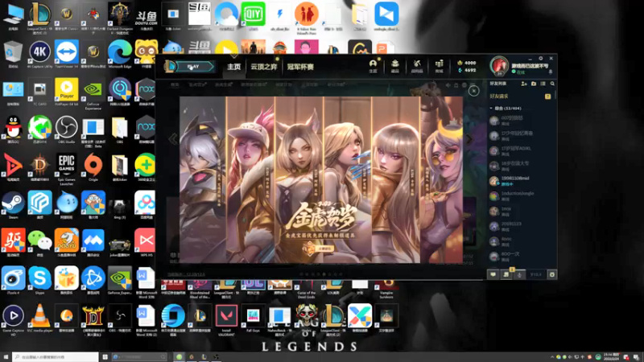Open the Epic Games Launcher desktop icon
Screen dimensions: 644x362
click(66, 169)
